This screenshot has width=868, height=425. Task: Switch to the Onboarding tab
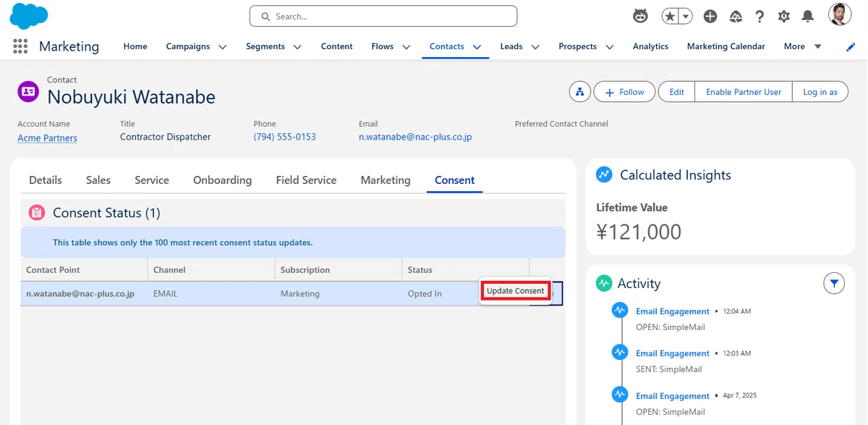click(222, 180)
